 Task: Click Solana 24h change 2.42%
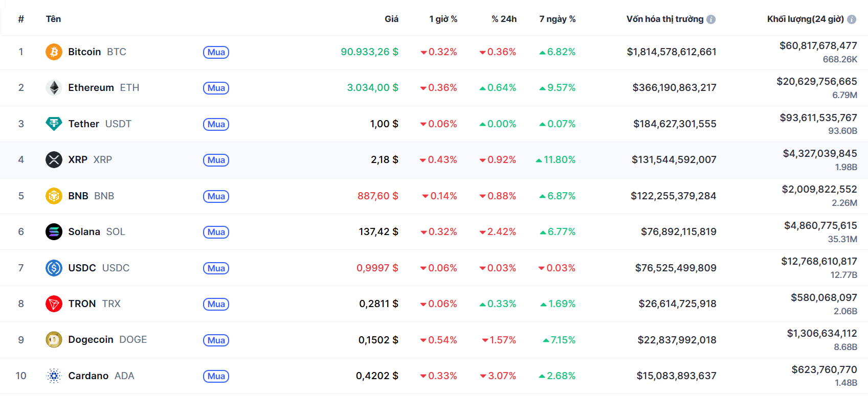tap(498, 231)
